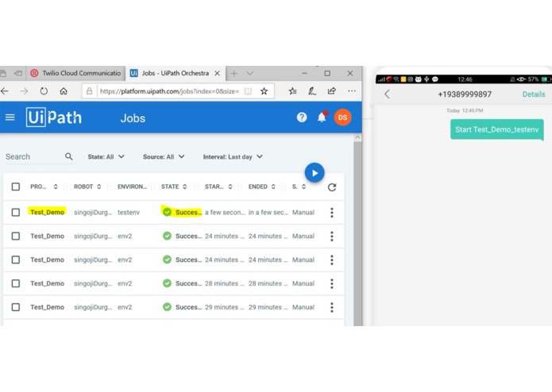Click phone number +19389999897 header
552x392 pixels.
[465, 94]
